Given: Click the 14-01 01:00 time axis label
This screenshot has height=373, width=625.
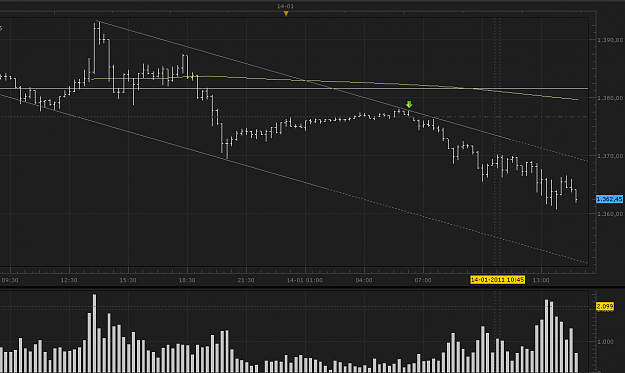Looking at the screenshot, I should click(305, 280).
